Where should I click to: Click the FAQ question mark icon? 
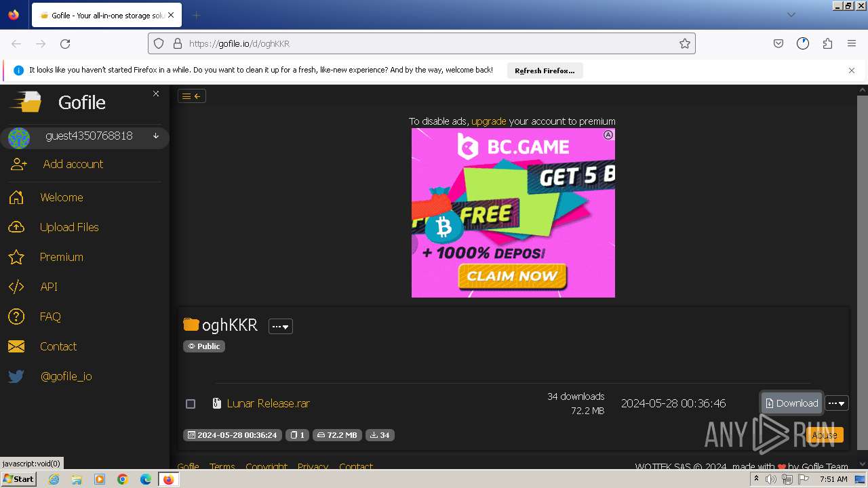point(16,317)
